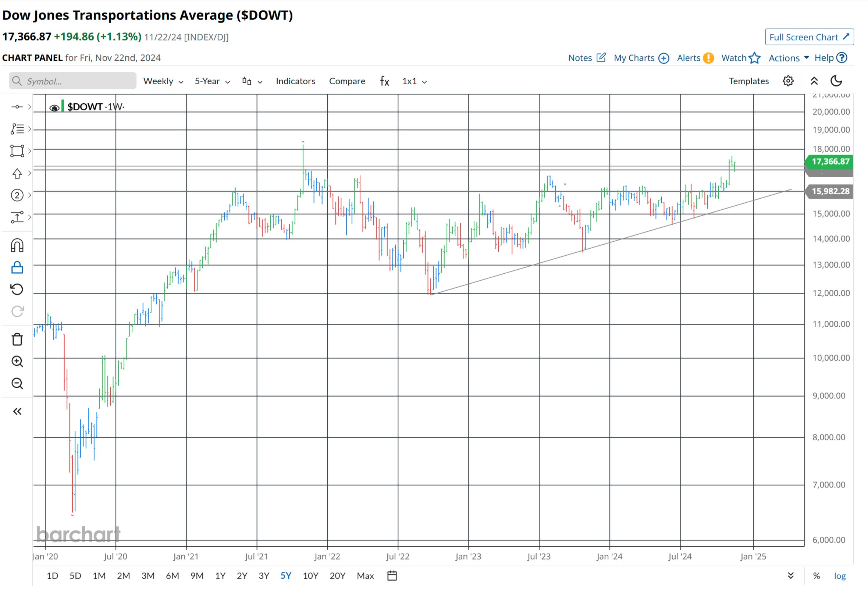
Task: Open the Fibonacci/list annotation tool
Action: 17,129
